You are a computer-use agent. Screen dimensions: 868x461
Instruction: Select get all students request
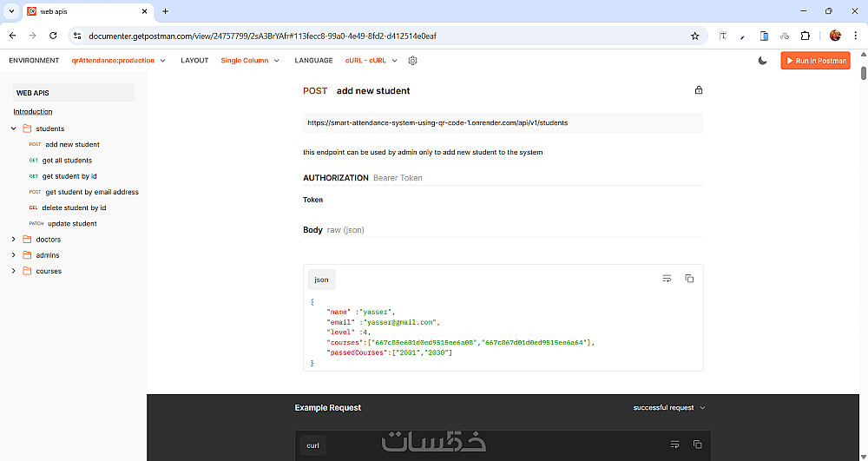click(67, 161)
